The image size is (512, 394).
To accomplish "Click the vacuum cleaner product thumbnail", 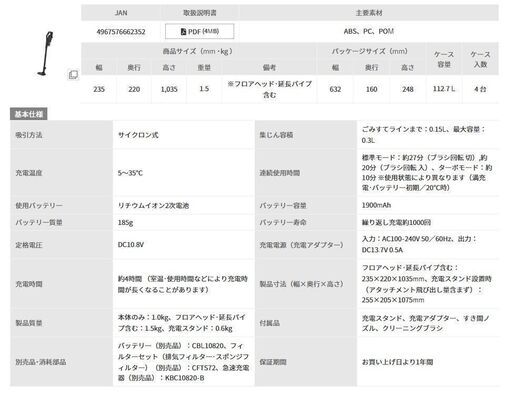I will pos(46,53).
